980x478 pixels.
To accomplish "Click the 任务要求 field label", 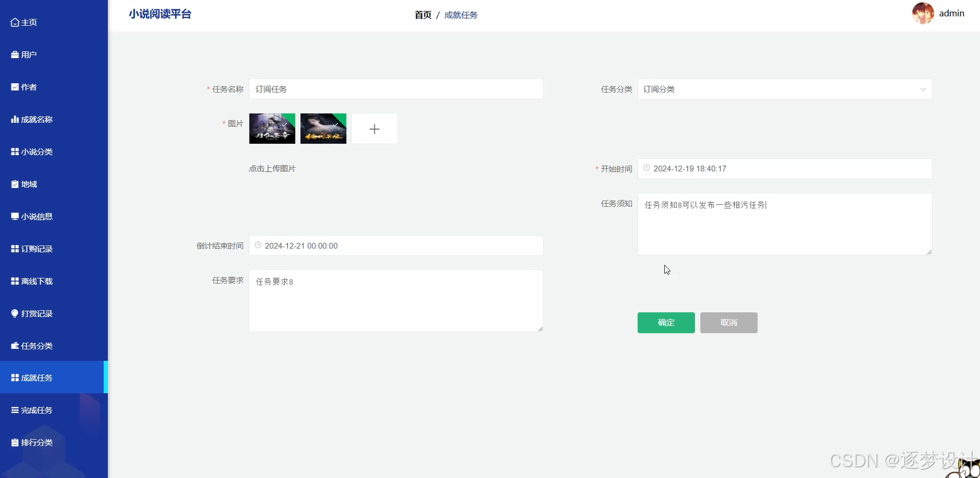I will pyautogui.click(x=228, y=281).
